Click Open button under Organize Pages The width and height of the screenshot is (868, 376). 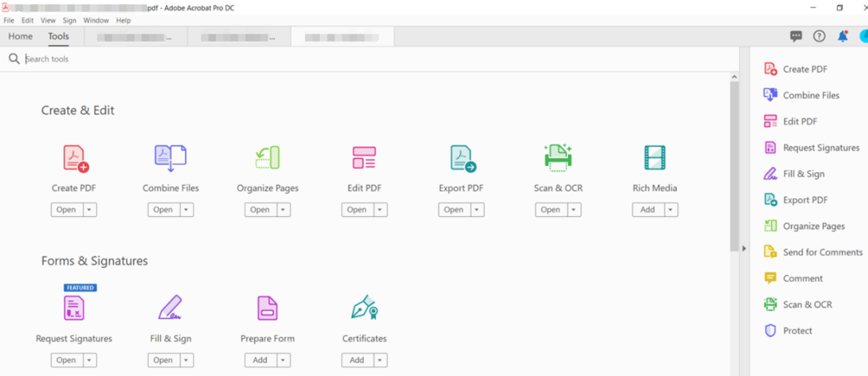click(260, 210)
